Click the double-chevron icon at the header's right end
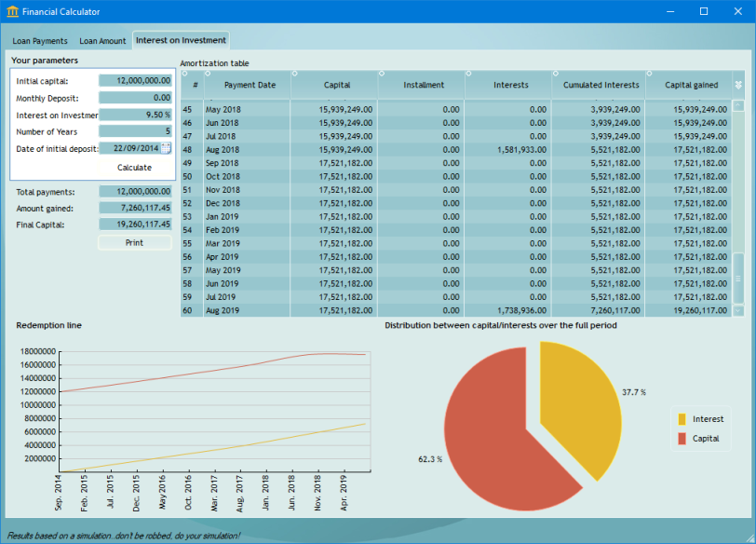756x544 pixels. (738, 84)
